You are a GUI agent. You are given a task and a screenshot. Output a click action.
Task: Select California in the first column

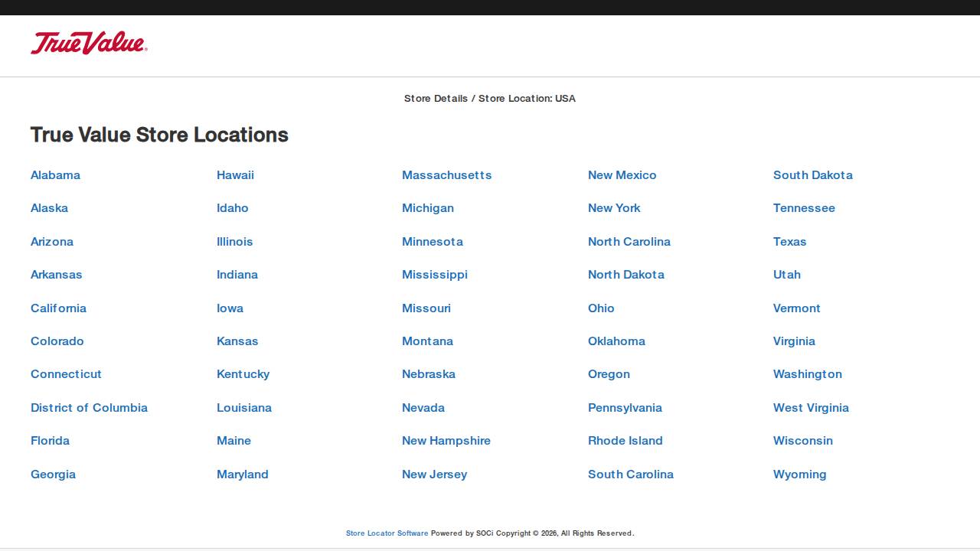[58, 308]
